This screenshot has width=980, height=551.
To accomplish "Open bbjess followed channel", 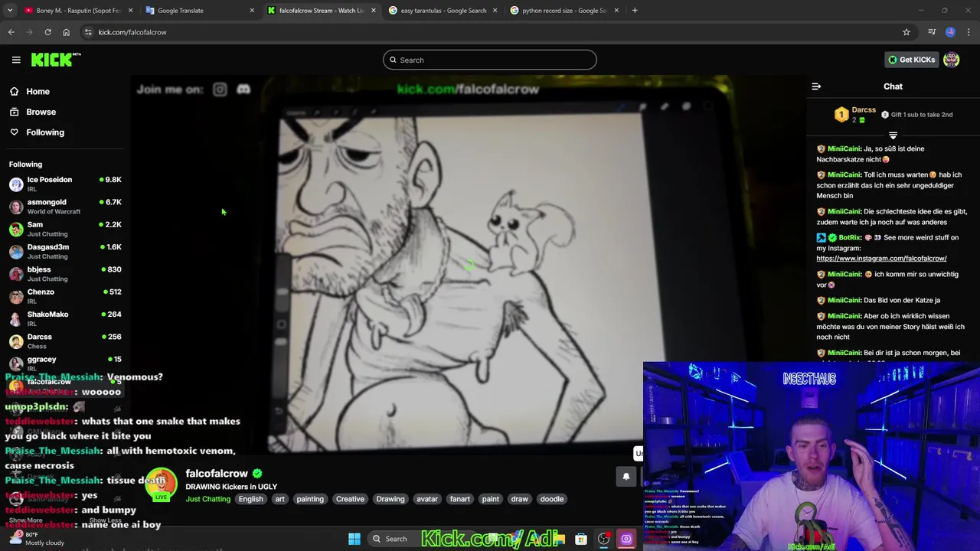I will pos(65,273).
